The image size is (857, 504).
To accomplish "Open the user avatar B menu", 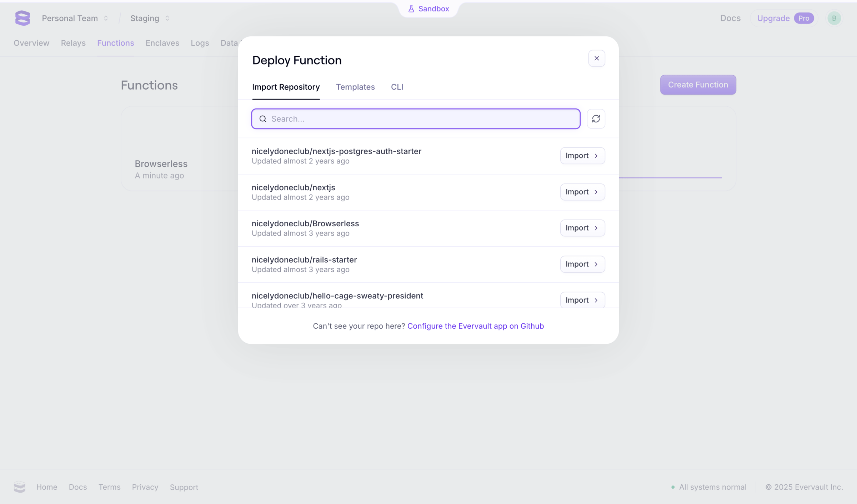I will 834,18.
